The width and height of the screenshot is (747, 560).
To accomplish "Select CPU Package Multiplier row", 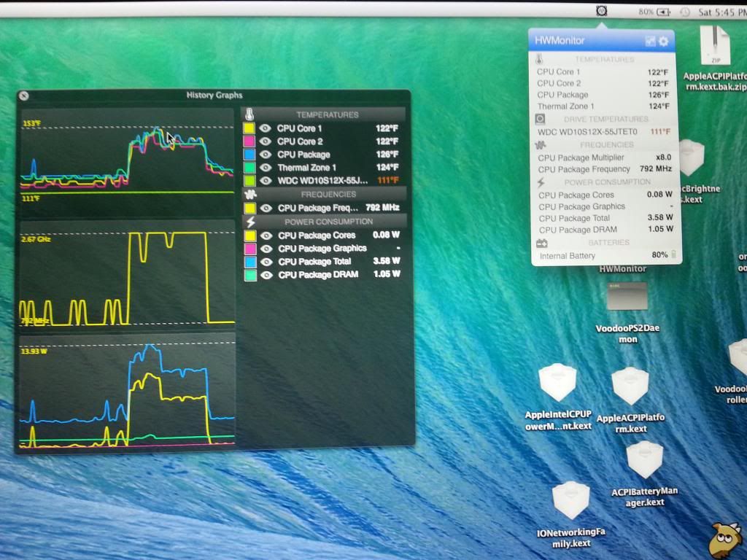I will pyautogui.click(x=604, y=157).
